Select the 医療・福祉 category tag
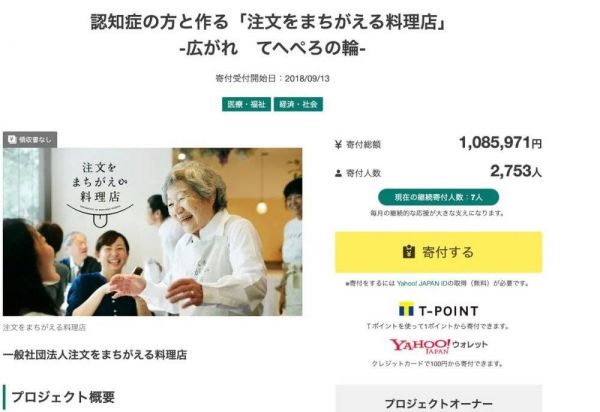This screenshot has height=412, width=600. click(246, 104)
